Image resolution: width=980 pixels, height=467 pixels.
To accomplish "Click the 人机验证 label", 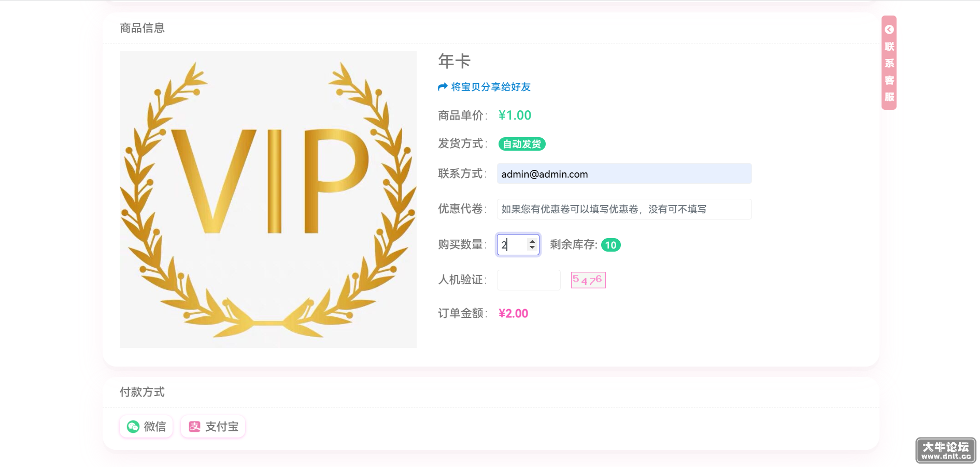I will coord(462,280).
